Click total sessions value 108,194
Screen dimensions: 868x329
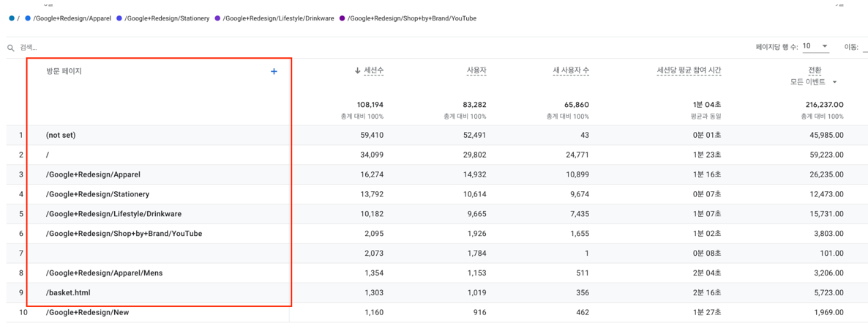coord(370,104)
